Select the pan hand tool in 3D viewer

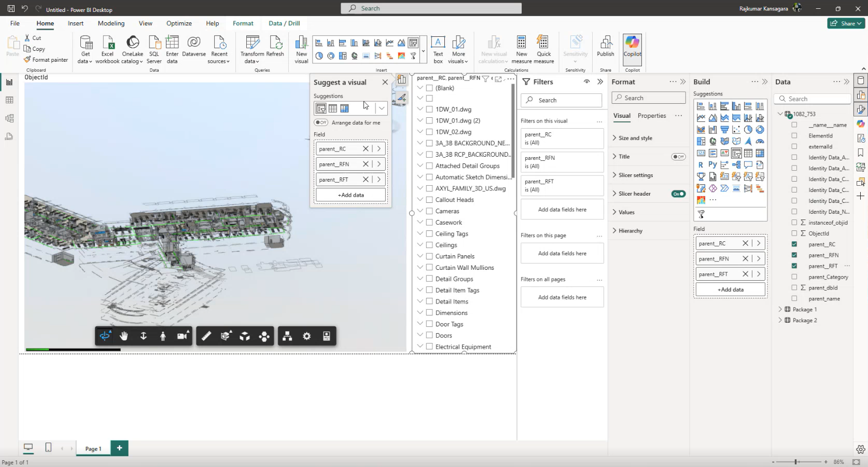(x=124, y=336)
